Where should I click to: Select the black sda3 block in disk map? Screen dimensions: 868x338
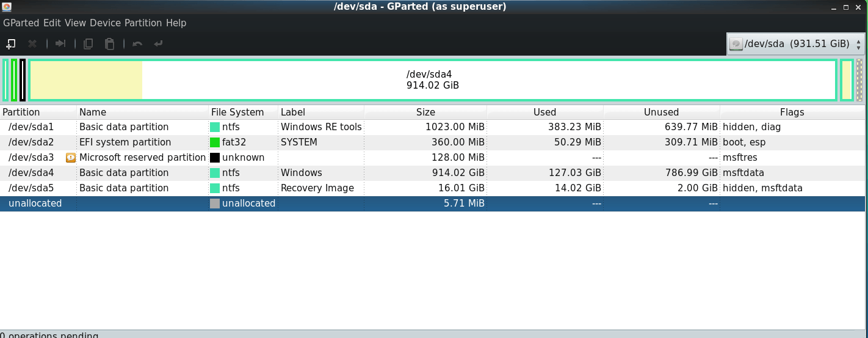[x=23, y=80]
